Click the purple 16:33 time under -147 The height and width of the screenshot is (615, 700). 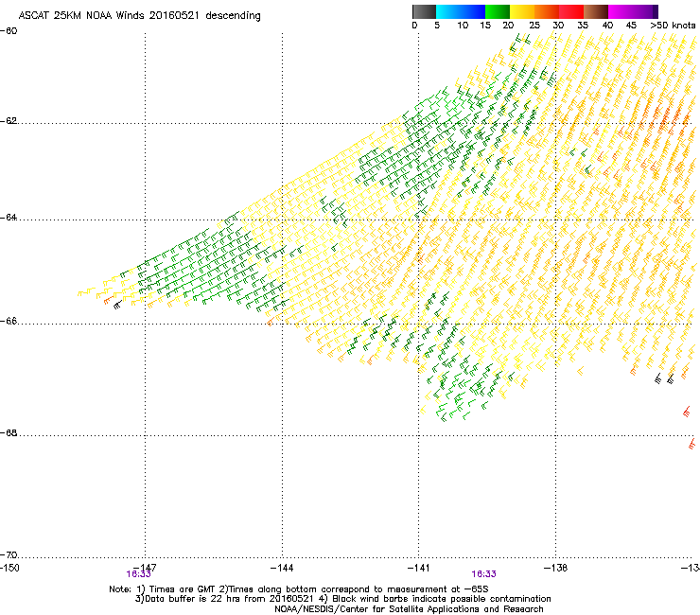click(138, 574)
